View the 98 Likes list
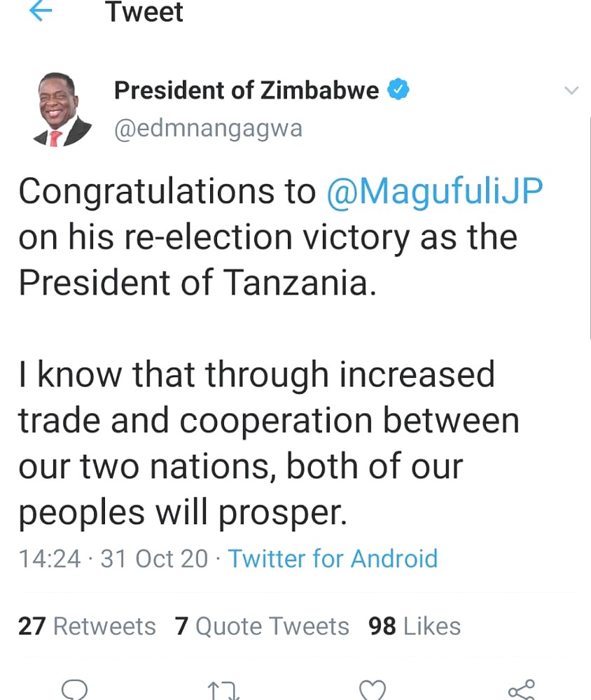This screenshot has width=591, height=700. click(415, 626)
